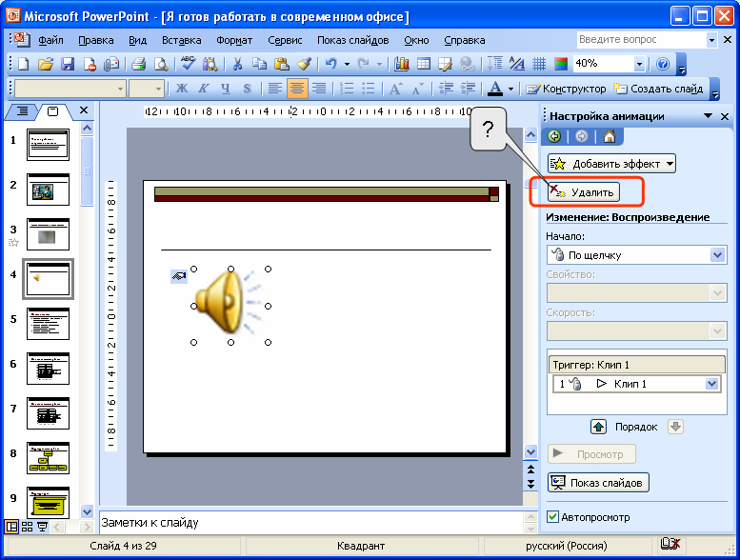
Task: Open the Формат menu
Action: pyautogui.click(x=234, y=40)
